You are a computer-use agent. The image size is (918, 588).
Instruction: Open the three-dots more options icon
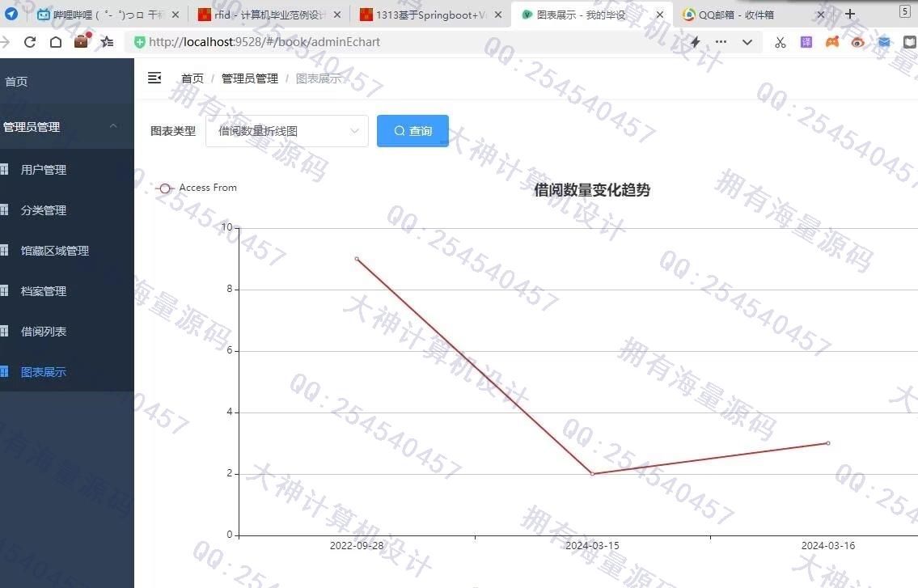pyautogui.click(x=721, y=42)
